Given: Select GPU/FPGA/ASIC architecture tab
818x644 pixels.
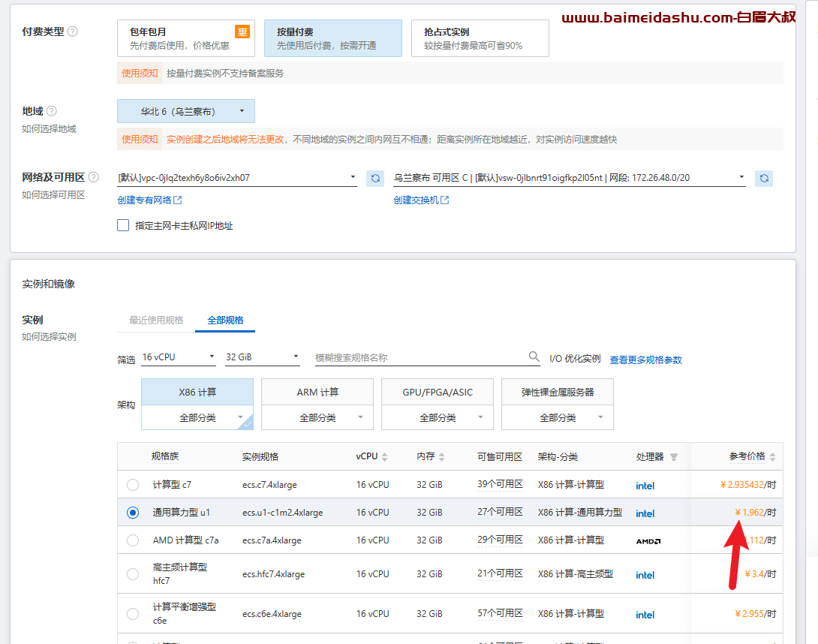Looking at the screenshot, I should point(438,392).
